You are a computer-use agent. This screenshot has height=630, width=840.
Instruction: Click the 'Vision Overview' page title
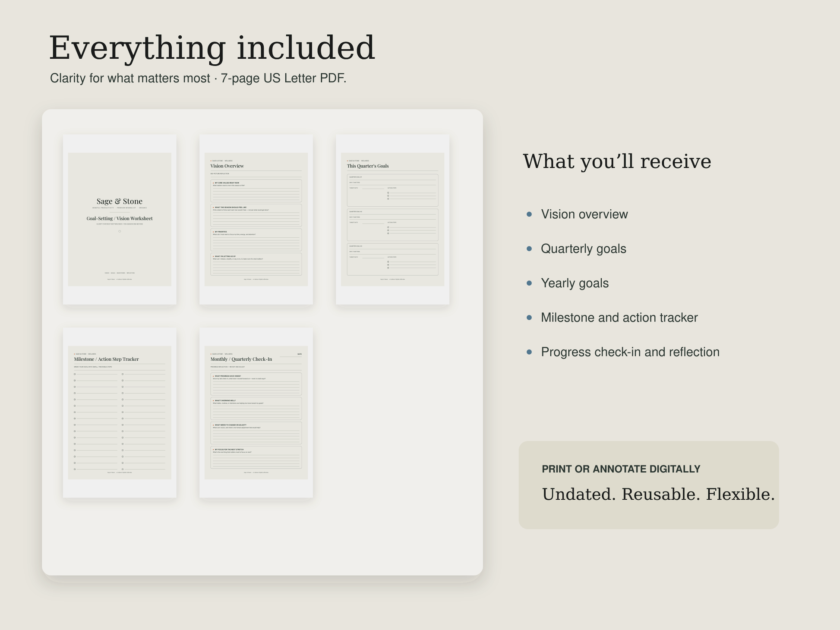[x=227, y=166]
